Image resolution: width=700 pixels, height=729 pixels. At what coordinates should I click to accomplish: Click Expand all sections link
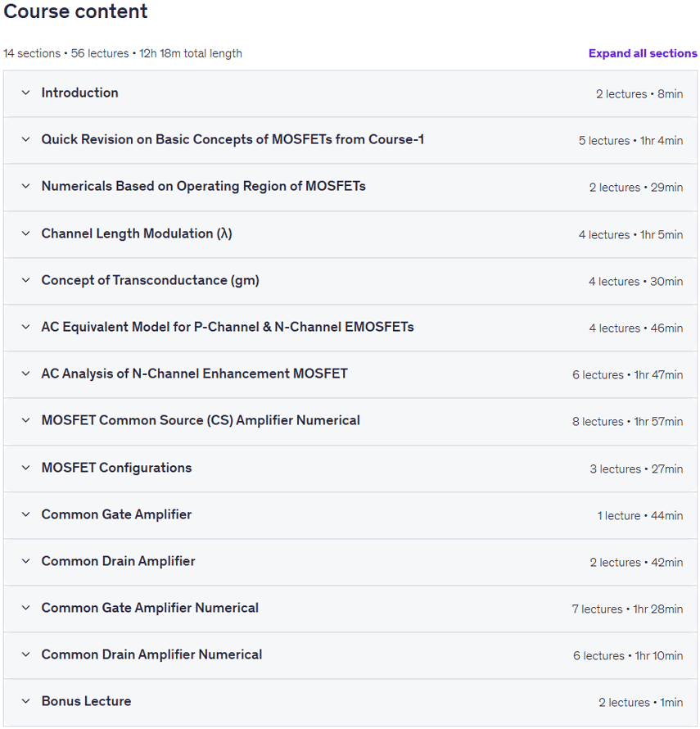click(x=643, y=53)
